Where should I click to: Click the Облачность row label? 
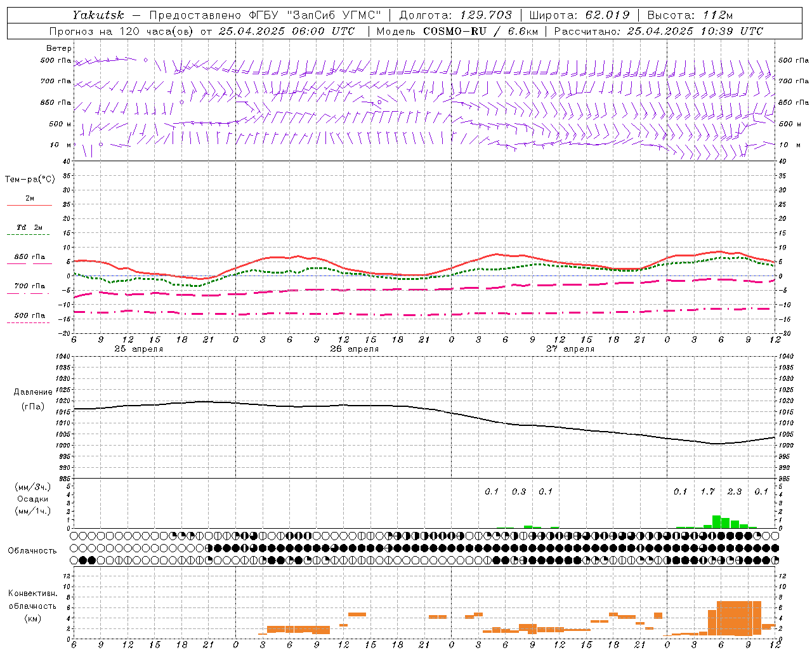32,550
